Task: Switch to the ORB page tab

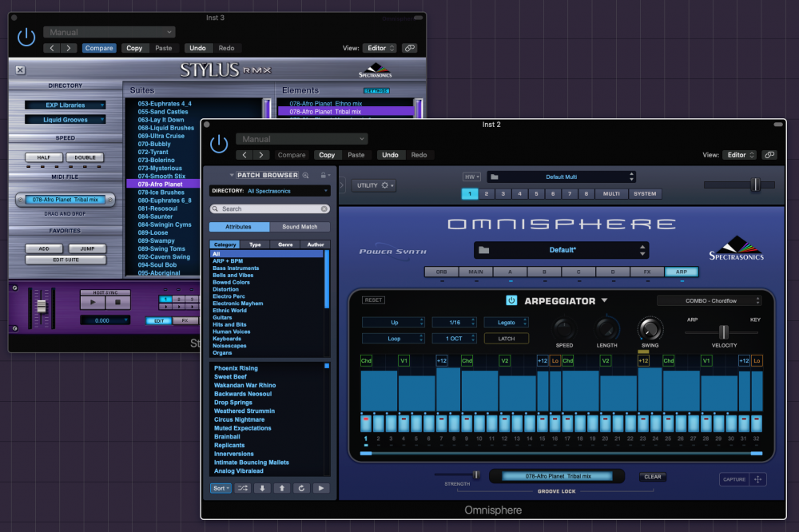Action: pyautogui.click(x=441, y=272)
